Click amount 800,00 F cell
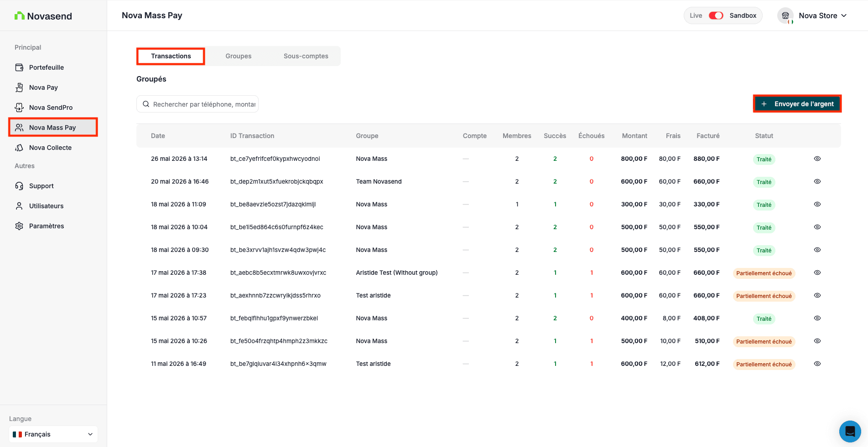 pos(634,159)
